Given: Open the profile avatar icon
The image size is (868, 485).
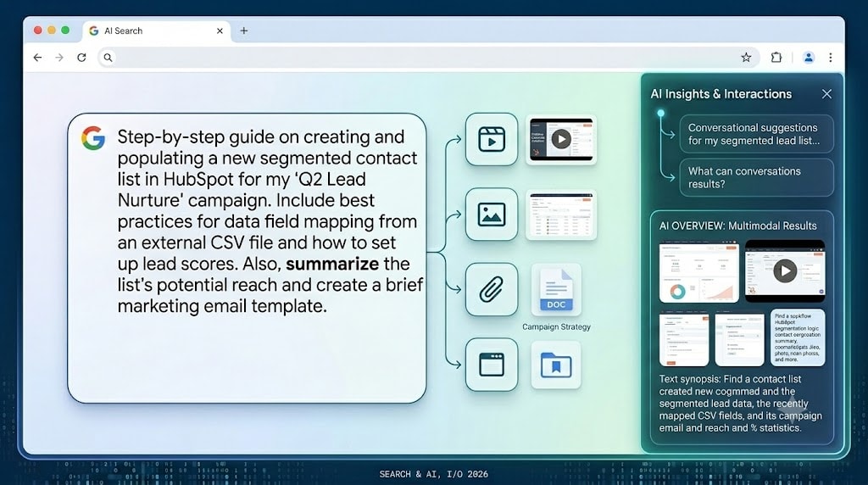Looking at the screenshot, I should pyautogui.click(x=808, y=58).
